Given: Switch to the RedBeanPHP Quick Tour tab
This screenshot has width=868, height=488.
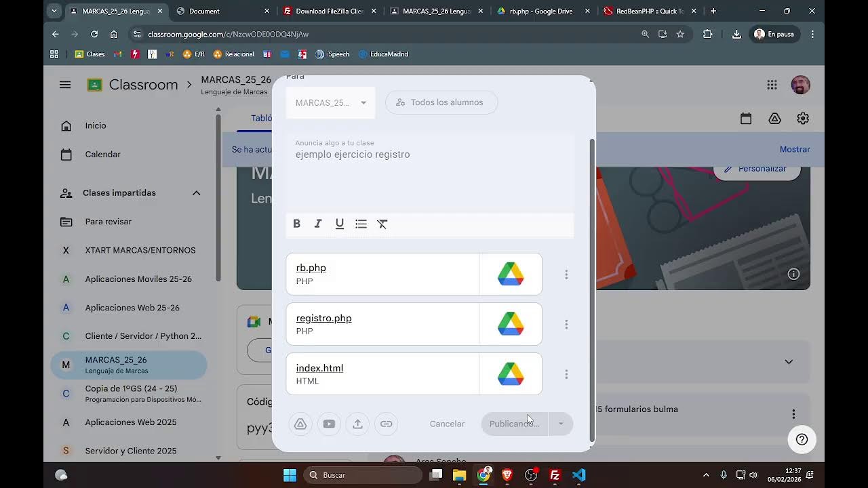Looking at the screenshot, I should (x=650, y=11).
